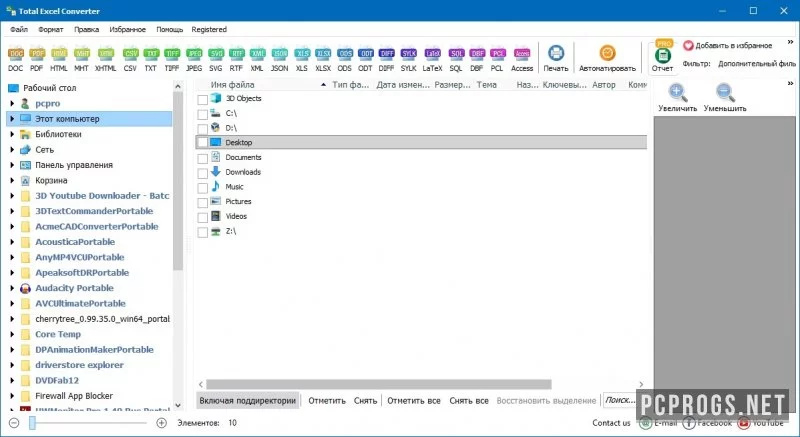Open the Отчет report tool
The image size is (800, 437).
(662, 58)
